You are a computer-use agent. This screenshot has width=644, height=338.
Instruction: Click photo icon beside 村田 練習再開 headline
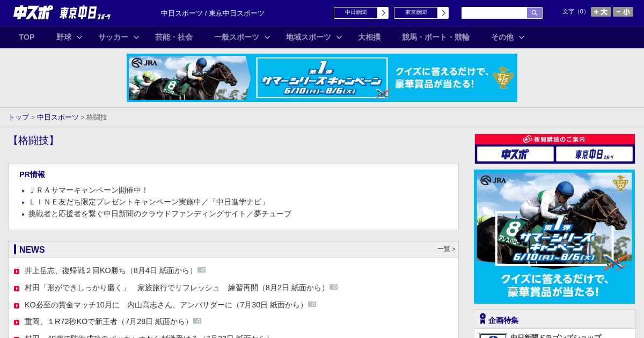(334, 287)
